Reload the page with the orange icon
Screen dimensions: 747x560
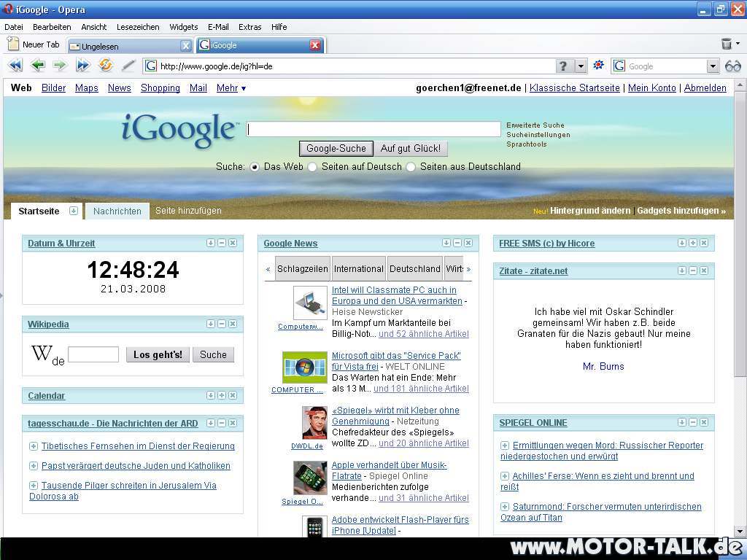point(105,65)
